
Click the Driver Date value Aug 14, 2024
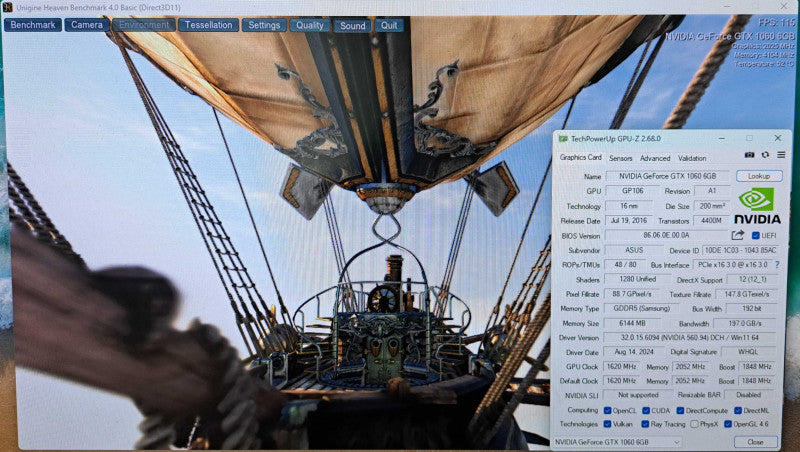point(633,351)
